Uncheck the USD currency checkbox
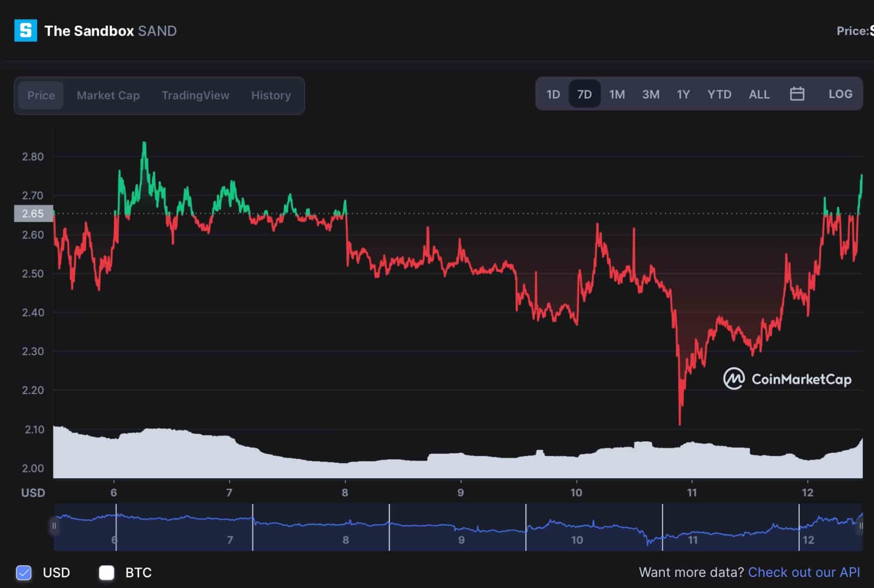 pos(24,572)
